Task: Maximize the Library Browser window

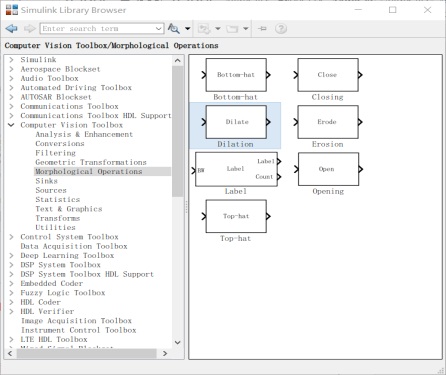Action: (x=393, y=10)
